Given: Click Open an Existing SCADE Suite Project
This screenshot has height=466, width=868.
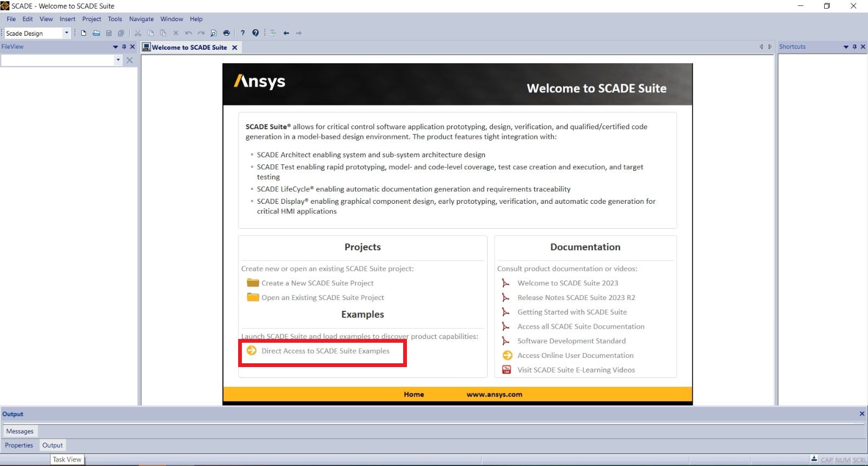Looking at the screenshot, I should click(323, 297).
